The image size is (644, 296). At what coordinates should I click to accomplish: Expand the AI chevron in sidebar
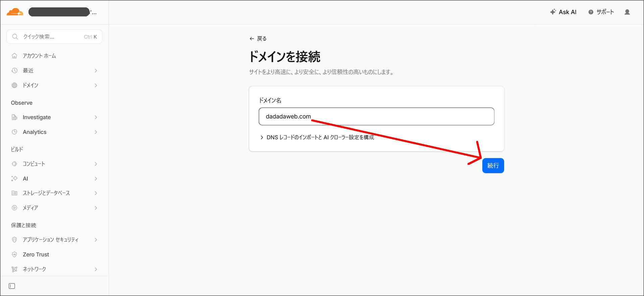point(96,179)
